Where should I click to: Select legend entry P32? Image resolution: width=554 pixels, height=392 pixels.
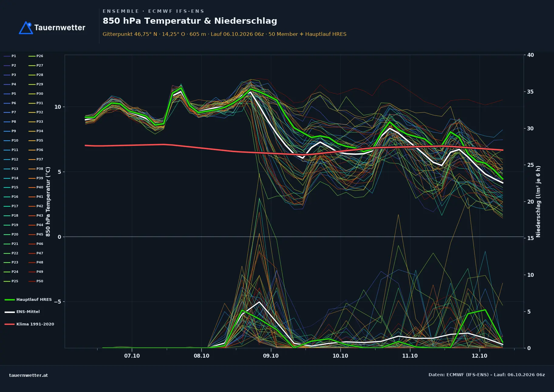[36, 112]
